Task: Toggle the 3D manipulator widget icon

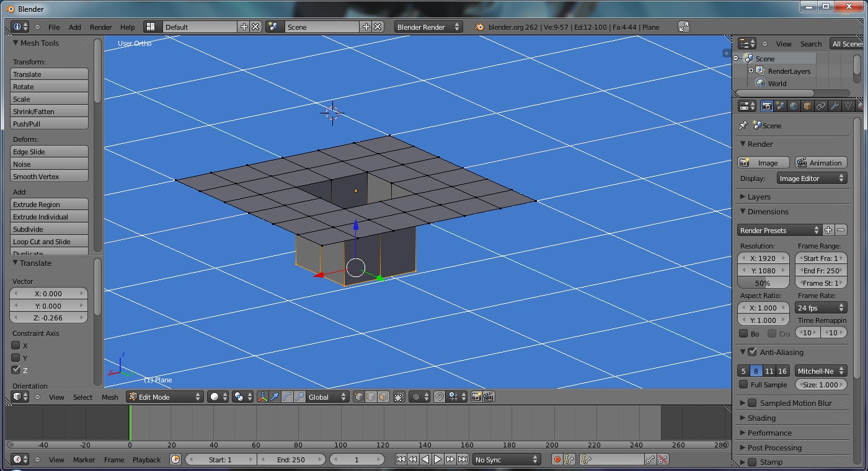Action: point(262,397)
